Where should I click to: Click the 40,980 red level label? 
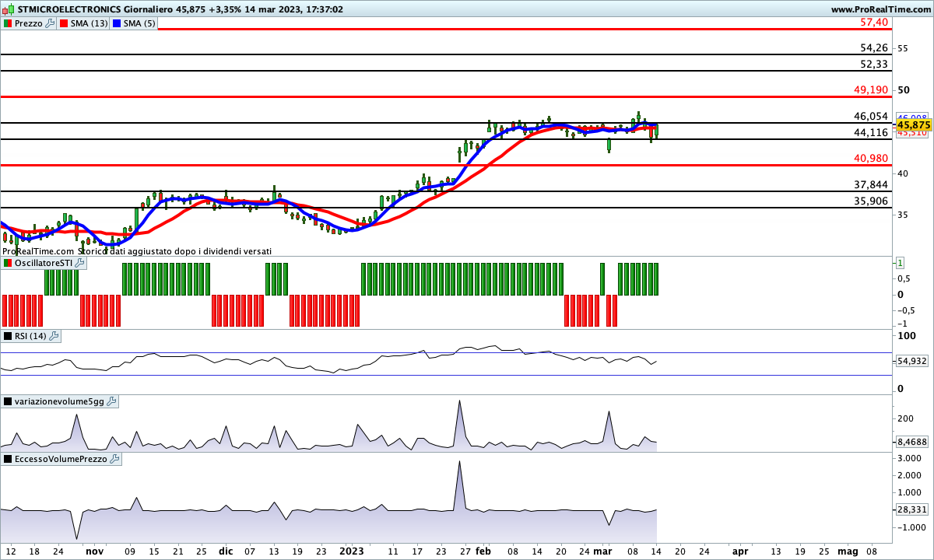click(x=871, y=159)
